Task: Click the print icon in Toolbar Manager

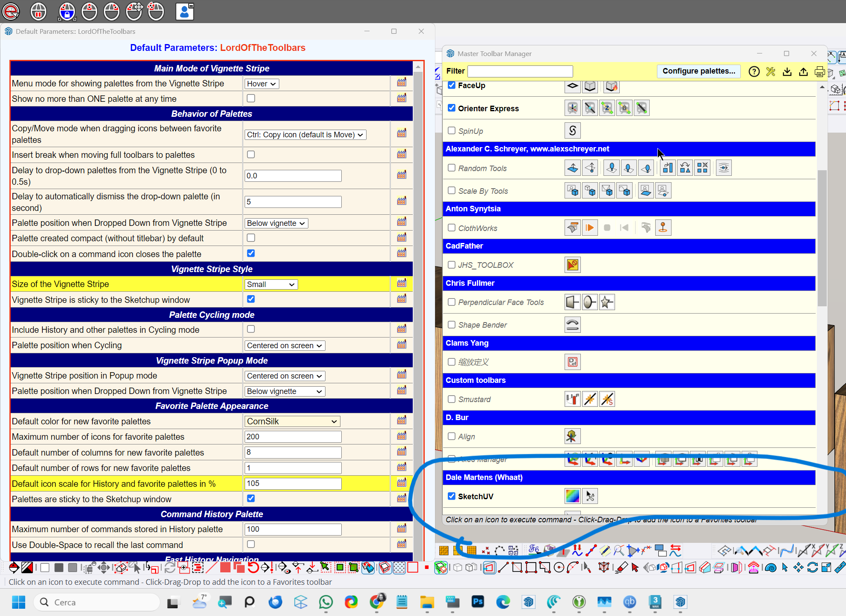Action: 819,71
